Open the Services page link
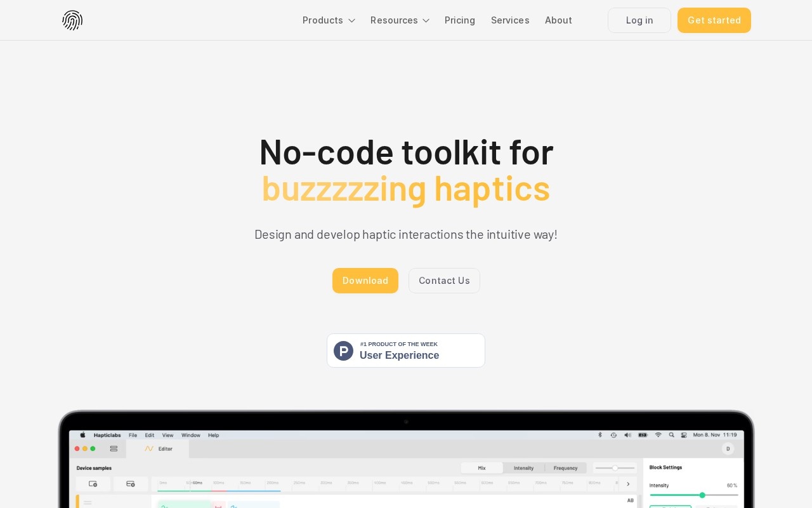The width and height of the screenshot is (812, 508). [510, 20]
